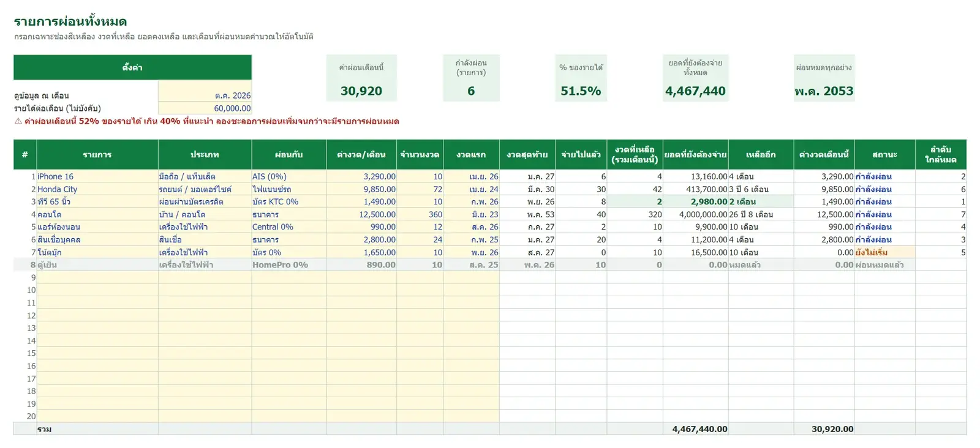
Task: Click the lender cell AIS (0%)
Action: (x=289, y=176)
